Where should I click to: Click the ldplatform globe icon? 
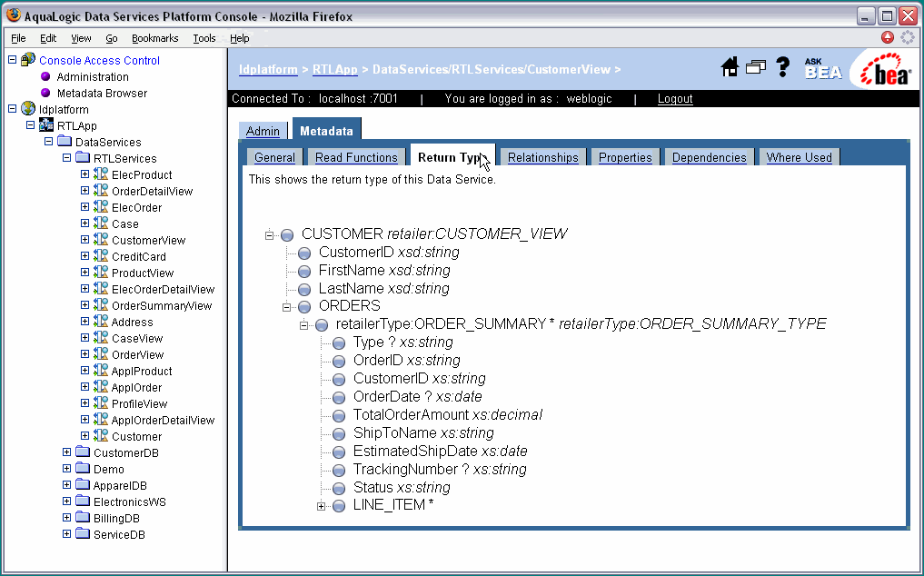[x=27, y=108]
